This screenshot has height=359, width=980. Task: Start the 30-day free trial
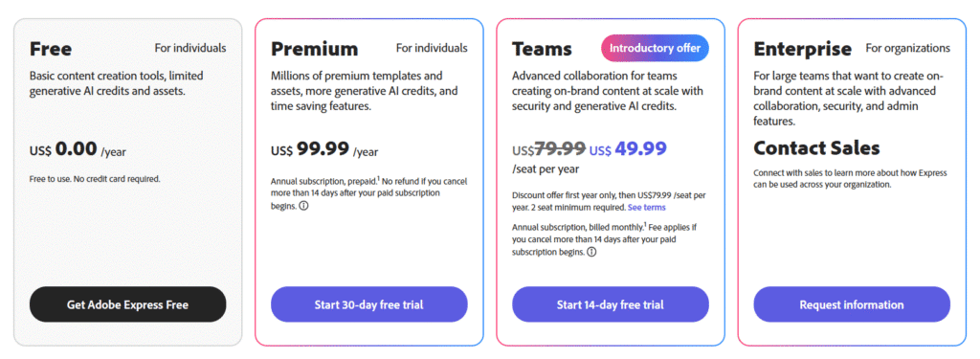click(368, 304)
